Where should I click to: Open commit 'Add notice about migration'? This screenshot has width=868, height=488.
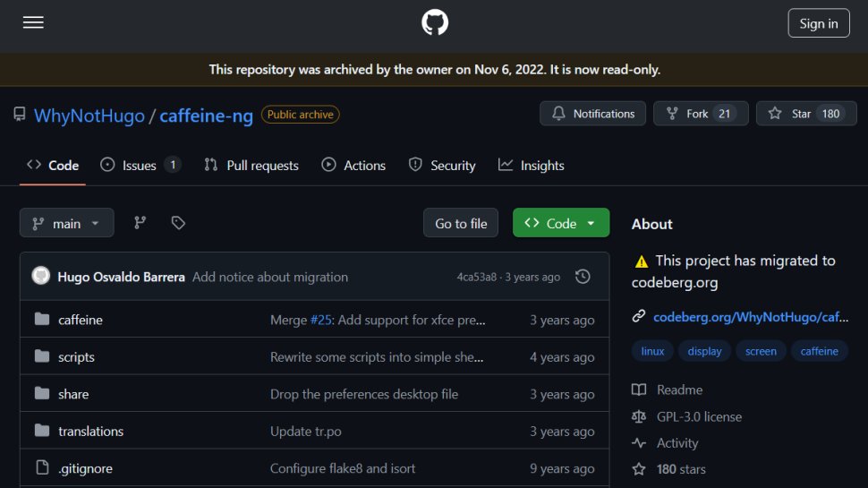(270, 277)
